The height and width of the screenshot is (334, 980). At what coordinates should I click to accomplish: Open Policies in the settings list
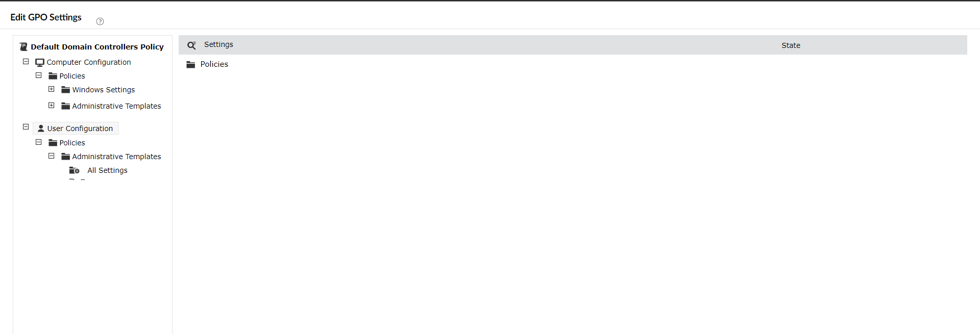click(214, 64)
